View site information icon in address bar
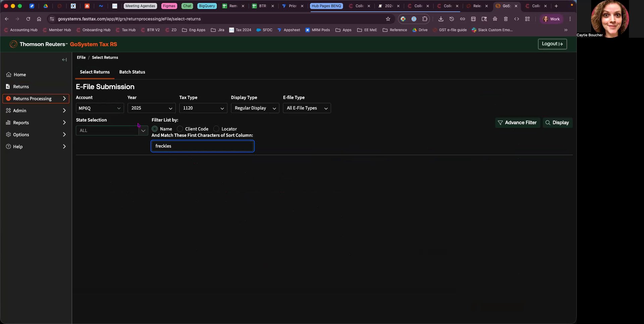The image size is (644, 324). (x=52, y=19)
